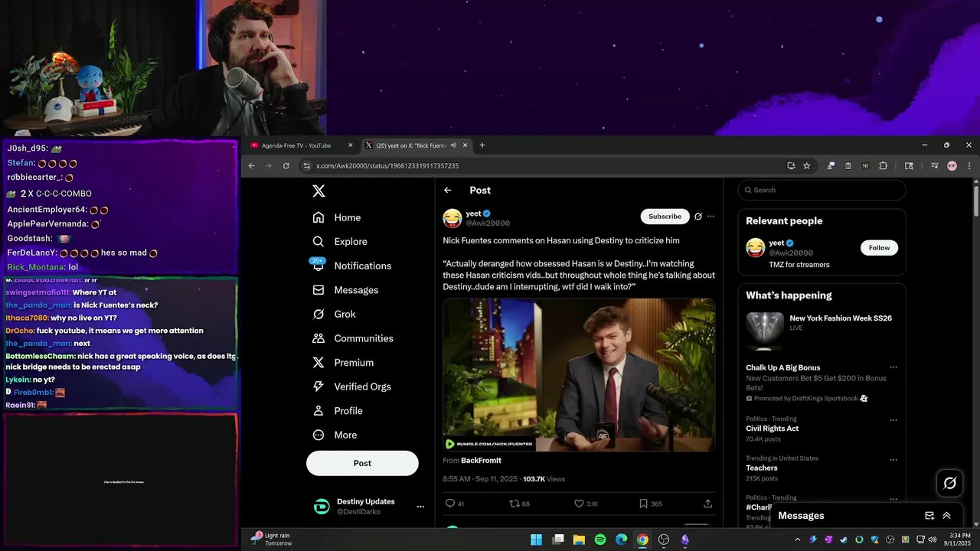Click the browser back button
980x551 pixels.
click(251, 166)
